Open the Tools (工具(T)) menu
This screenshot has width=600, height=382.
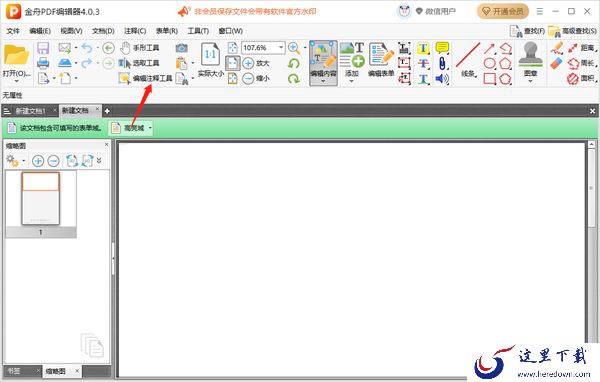198,31
